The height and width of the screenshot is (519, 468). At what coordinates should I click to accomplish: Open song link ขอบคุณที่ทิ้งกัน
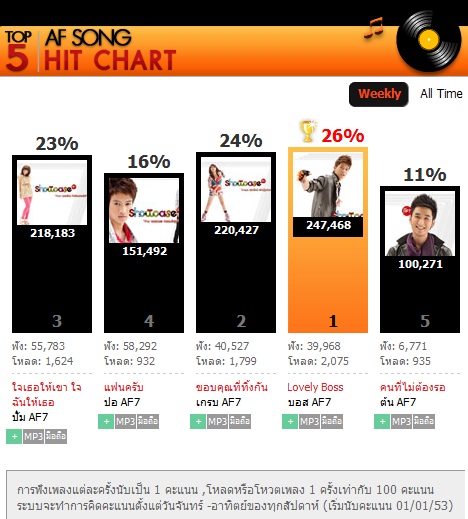click(x=232, y=387)
